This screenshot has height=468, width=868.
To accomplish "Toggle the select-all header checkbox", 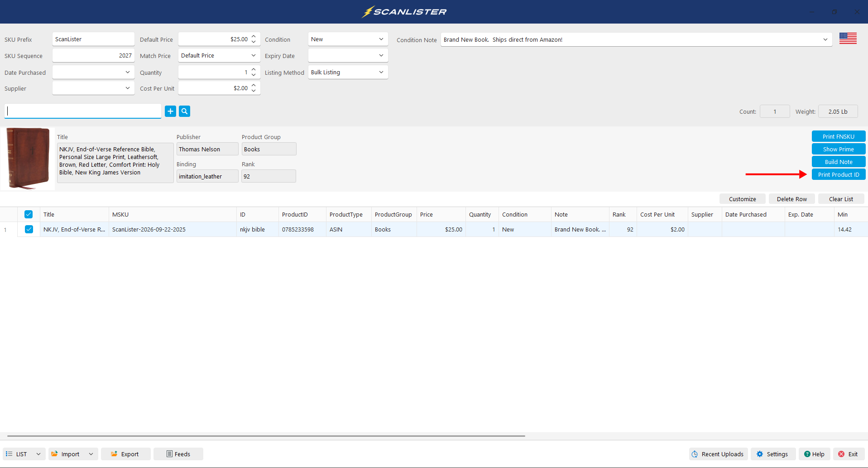I will [29, 214].
